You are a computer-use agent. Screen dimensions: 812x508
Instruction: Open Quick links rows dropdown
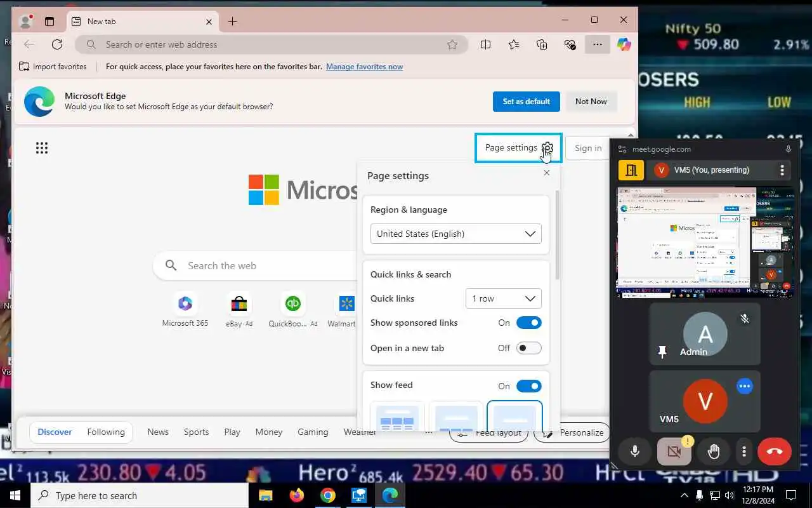pyautogui.click(x=504, y=298)
